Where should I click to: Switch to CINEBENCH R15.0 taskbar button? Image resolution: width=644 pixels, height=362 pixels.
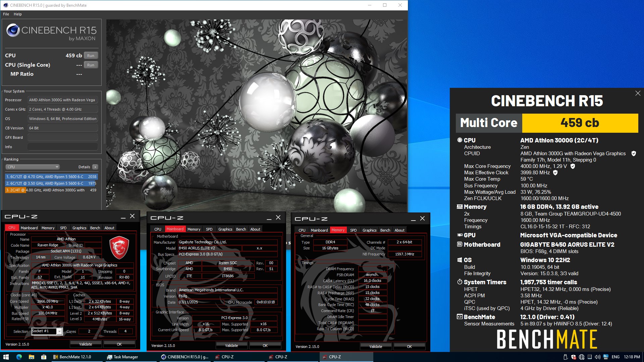pos(184,357)
